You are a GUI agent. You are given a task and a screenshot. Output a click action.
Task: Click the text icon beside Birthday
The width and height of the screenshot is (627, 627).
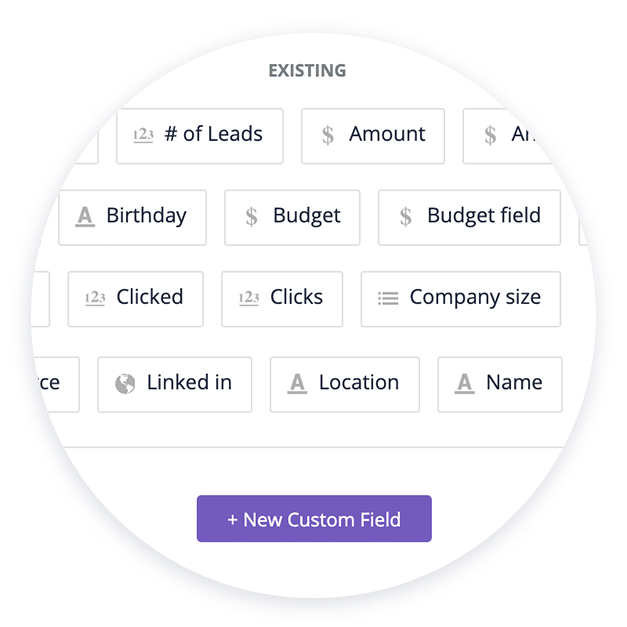[x=86, y=216]
